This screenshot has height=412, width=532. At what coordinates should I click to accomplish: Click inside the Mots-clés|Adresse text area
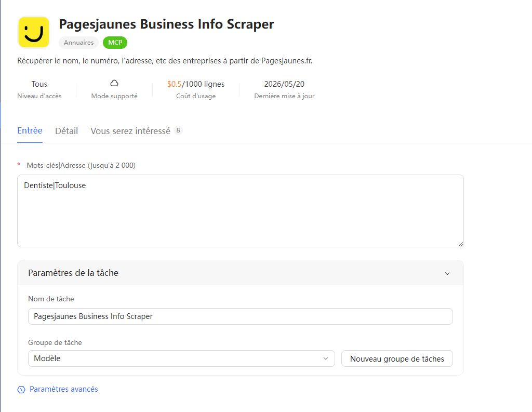pos(240,211)
